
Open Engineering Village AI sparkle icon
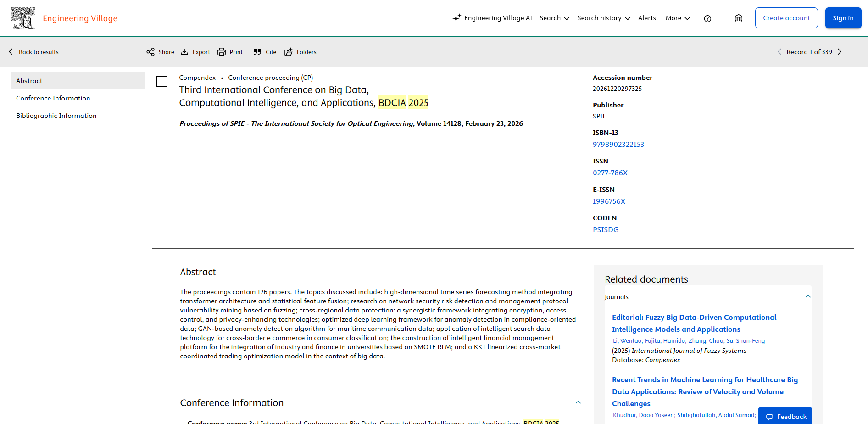click(456, 18)
